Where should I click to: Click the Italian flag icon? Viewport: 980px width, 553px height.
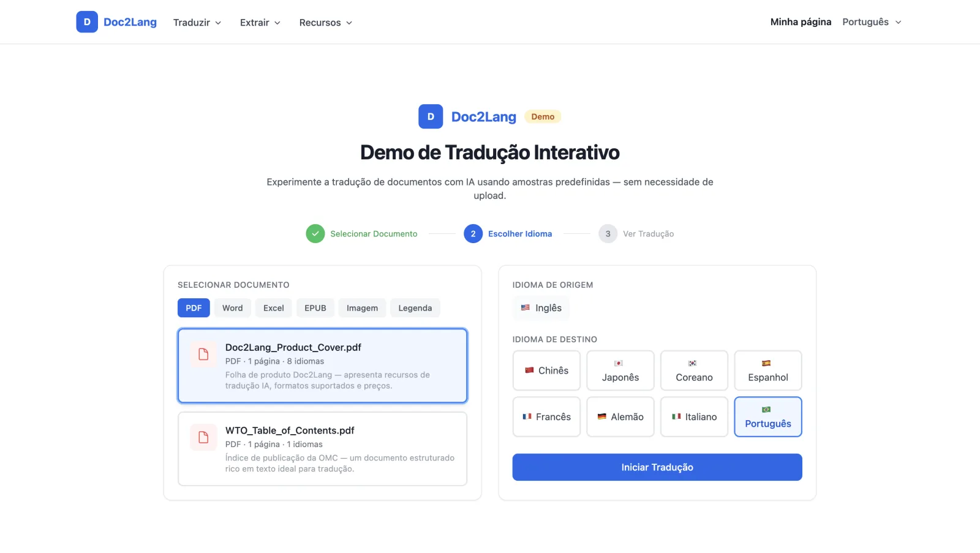676,416
